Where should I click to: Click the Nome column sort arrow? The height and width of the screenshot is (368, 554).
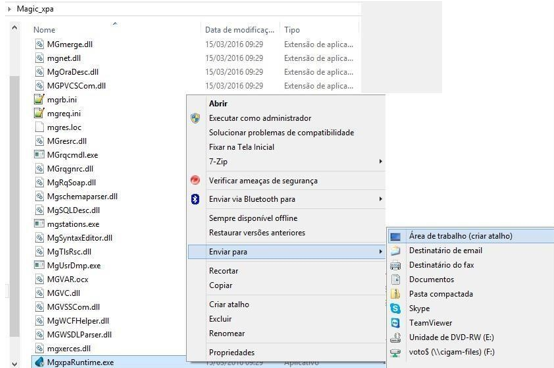click(115, 24)
